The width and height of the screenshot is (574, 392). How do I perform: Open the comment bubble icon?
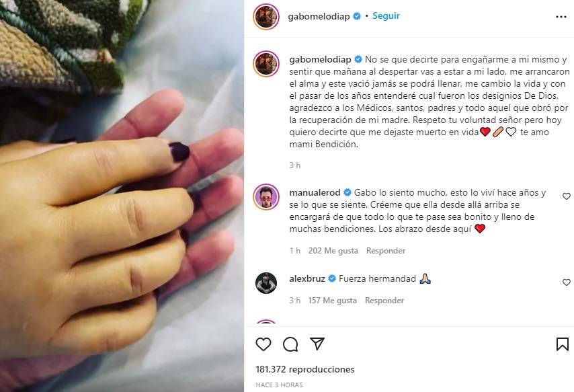[290, 344]
